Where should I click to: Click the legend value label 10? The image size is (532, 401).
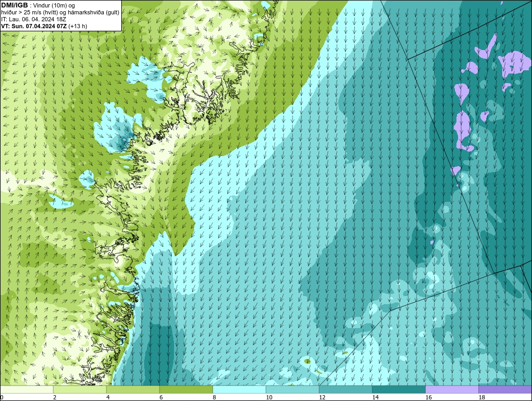(269, 397)
